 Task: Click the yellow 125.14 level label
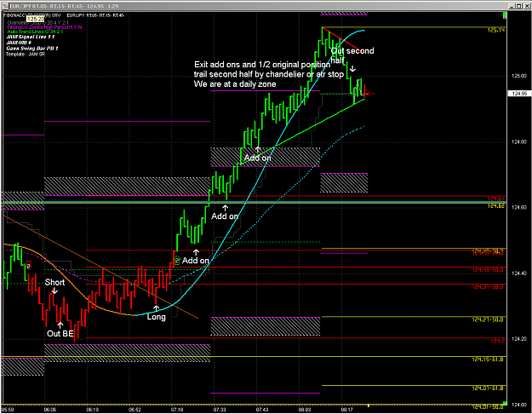496,30
